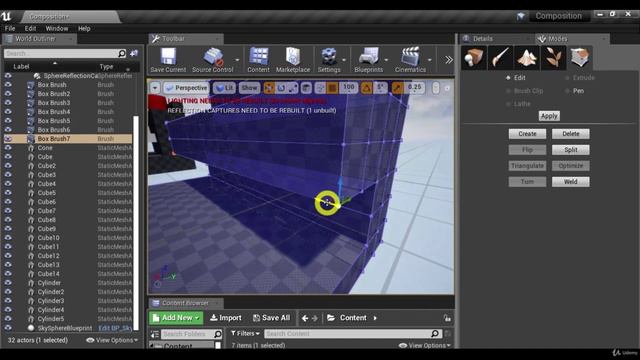
Task: Open scale snap 0.25 dropdown
Action: [414, 87]
